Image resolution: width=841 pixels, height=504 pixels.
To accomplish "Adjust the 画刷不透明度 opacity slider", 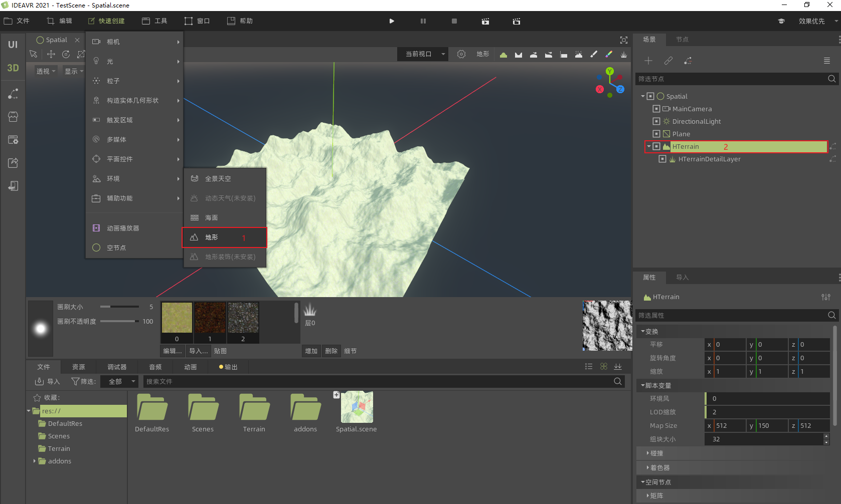I will coord(119,321).
